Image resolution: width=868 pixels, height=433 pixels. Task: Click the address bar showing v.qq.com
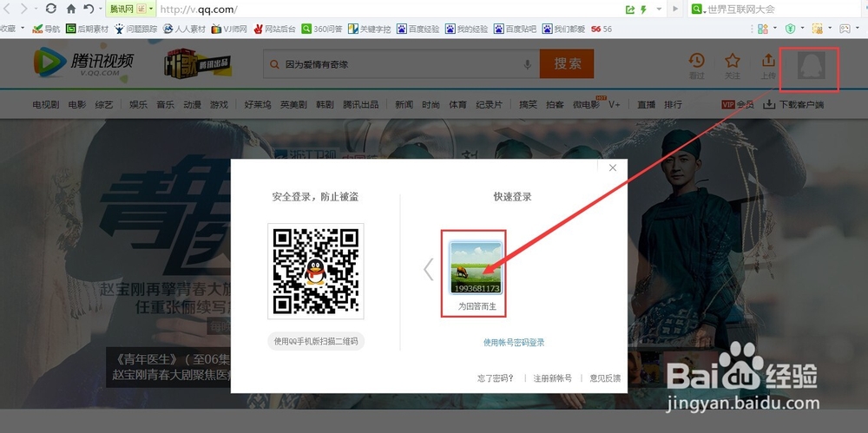[x=387, y=10]
